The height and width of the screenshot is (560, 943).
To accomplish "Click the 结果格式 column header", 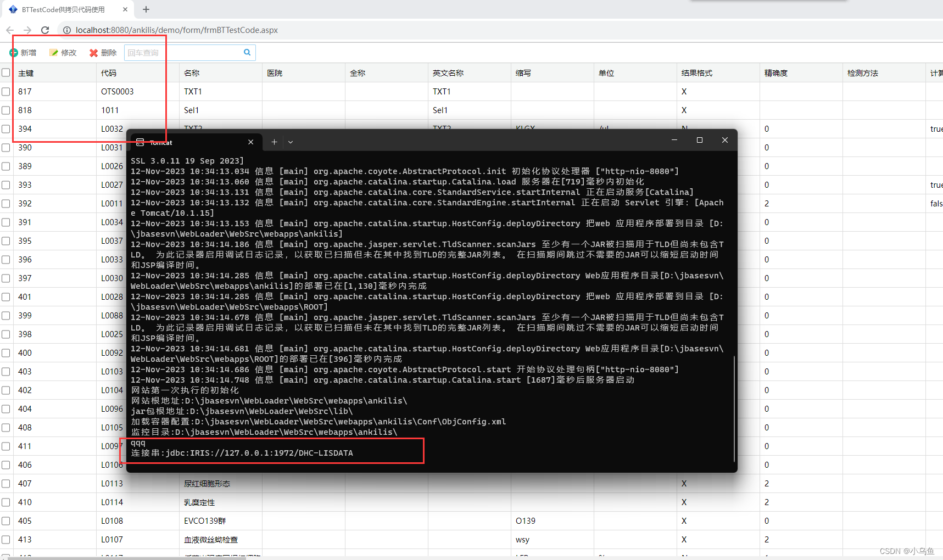I will [718, 73].
